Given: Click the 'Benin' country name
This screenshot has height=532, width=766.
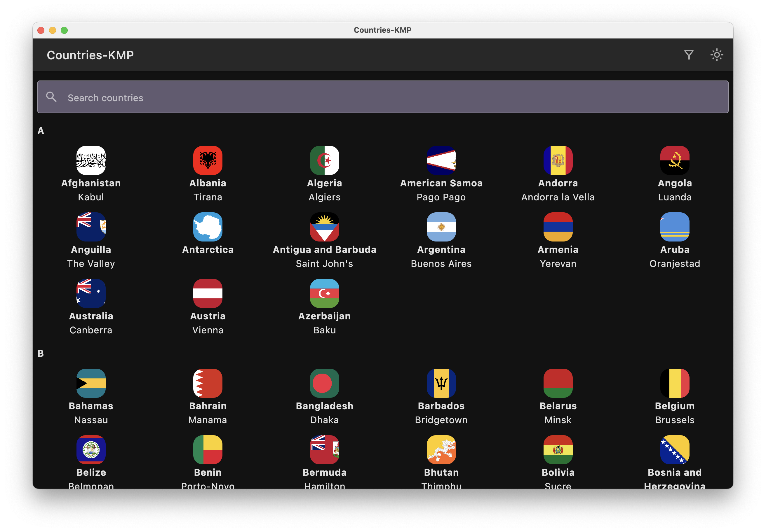Looking at the screenshot, I should point(208,473).
